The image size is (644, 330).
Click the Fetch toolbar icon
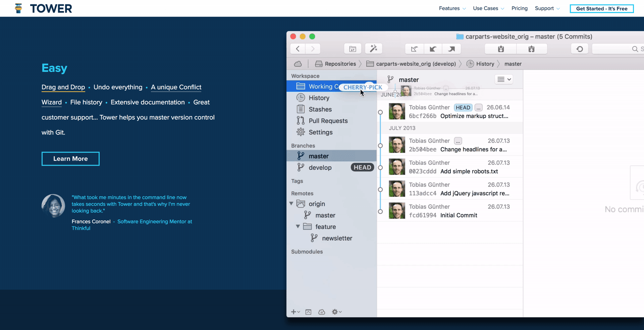tap(414, 49)
